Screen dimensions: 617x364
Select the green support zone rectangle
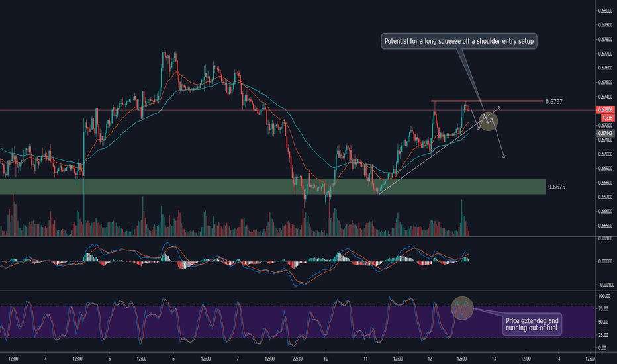click(273, 187)
